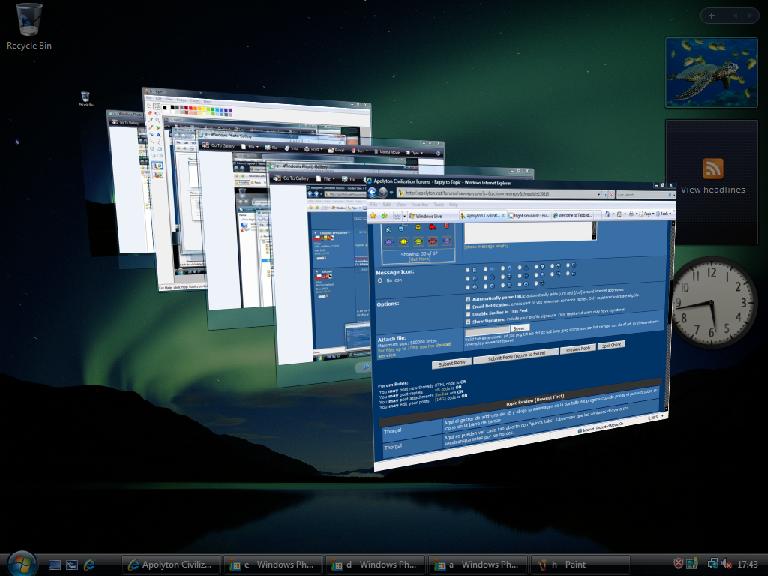Open the Recycle Bin desktop icon
Viewport: 768px width, 576px height.
click(29, 20)
